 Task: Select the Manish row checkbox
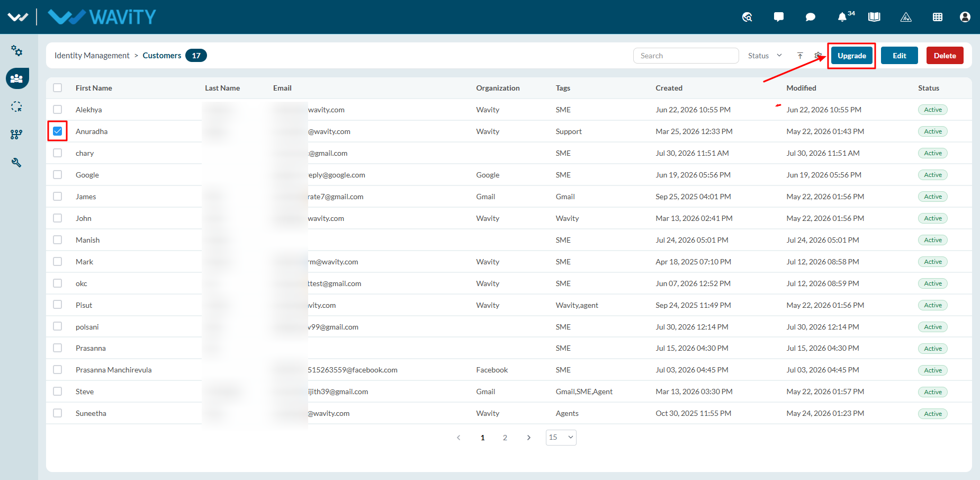click(58, 240)
